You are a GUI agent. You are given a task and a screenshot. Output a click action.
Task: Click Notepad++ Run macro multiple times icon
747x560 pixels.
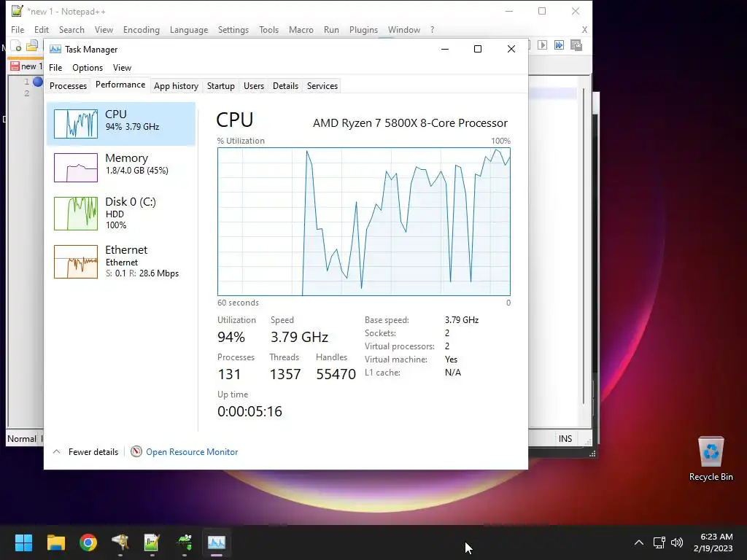click(x=559, y=44)
